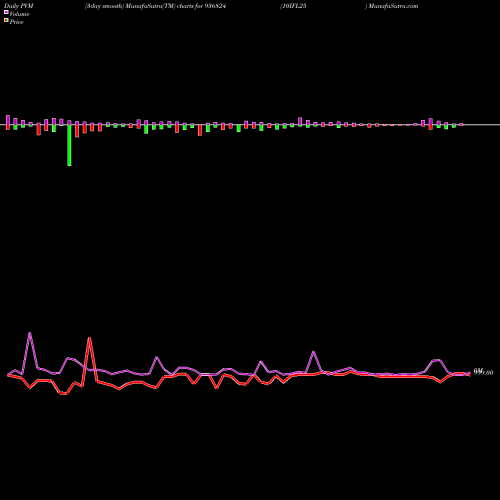Viewport: 500px width, 500px height.
Task: Click the '(3day smooth) MunafaSutra(TM) charts for 936824' heading
Action: click(x=156, y=6)
